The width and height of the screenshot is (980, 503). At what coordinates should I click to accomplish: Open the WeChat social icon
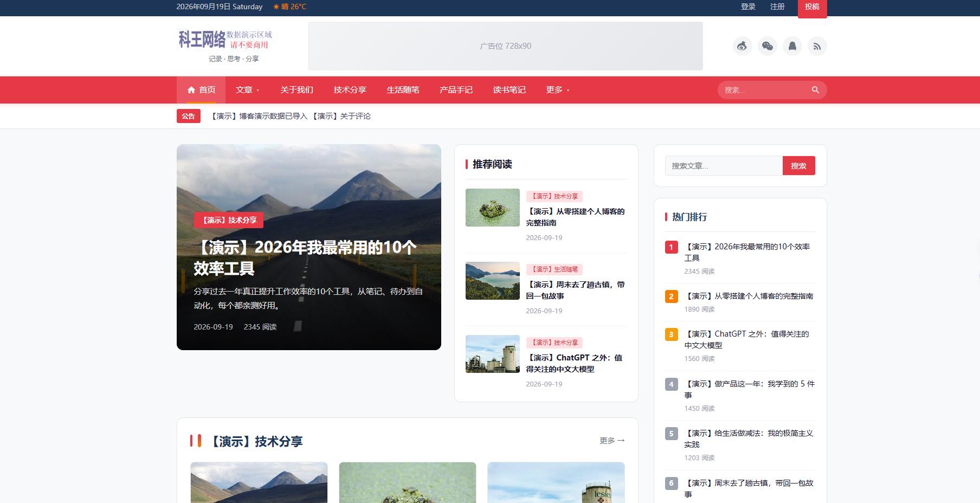(767, 46)
